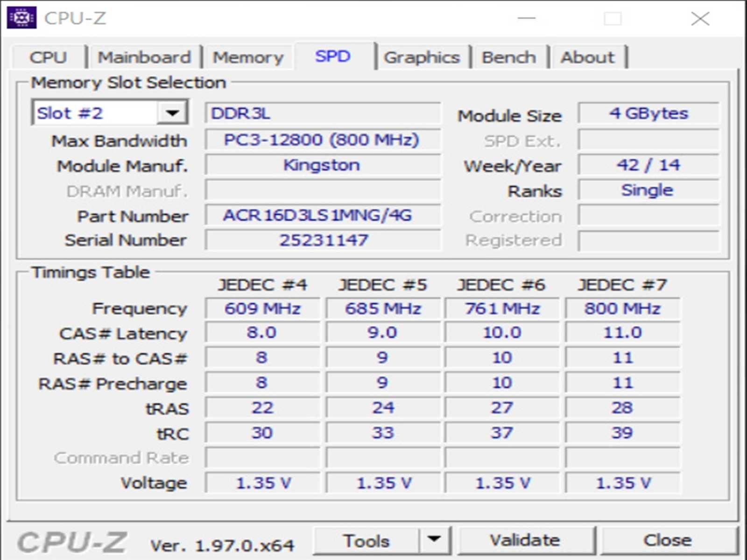Click the Kingston manufacturer value
The height and width of the screenshot is (560, 747).
[323, 165]
